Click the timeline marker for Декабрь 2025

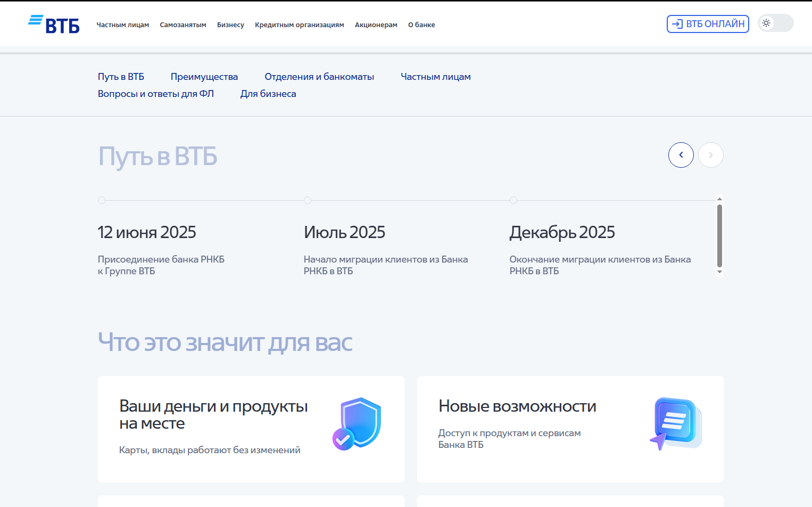coord(513,200)
